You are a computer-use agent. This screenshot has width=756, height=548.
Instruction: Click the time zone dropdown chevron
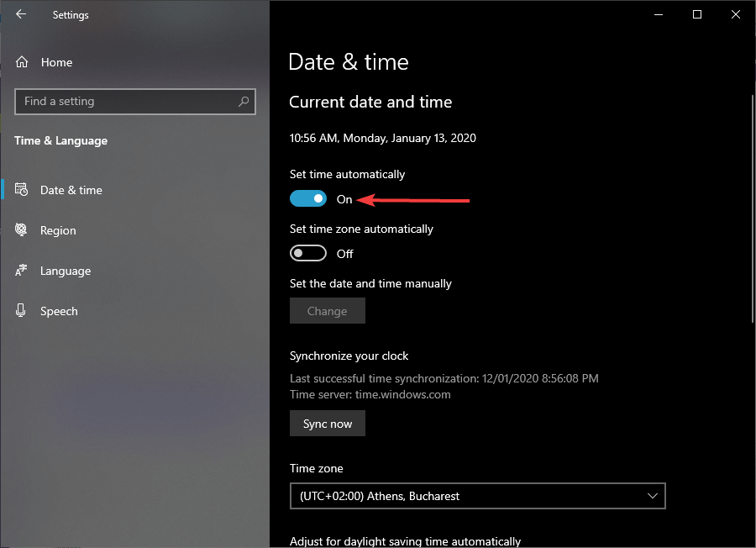[x=653, y=496]
